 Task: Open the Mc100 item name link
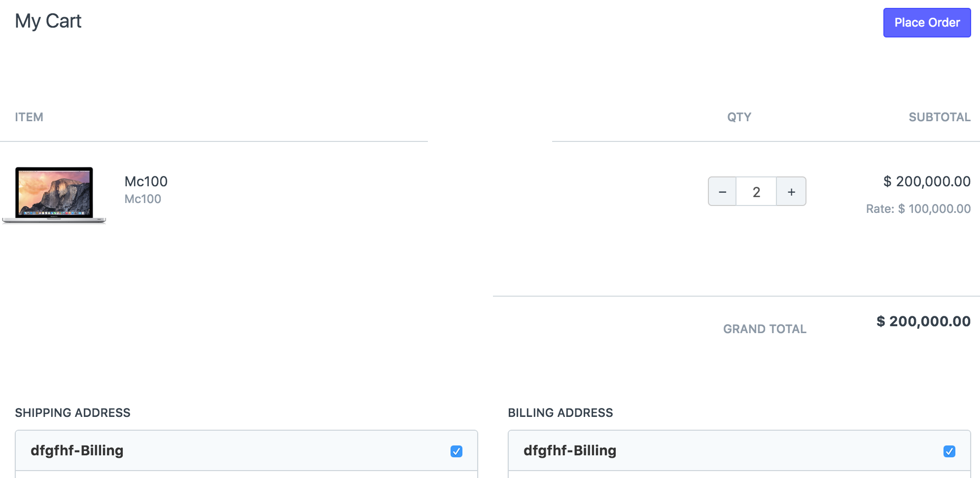click(x=146, y=181)
